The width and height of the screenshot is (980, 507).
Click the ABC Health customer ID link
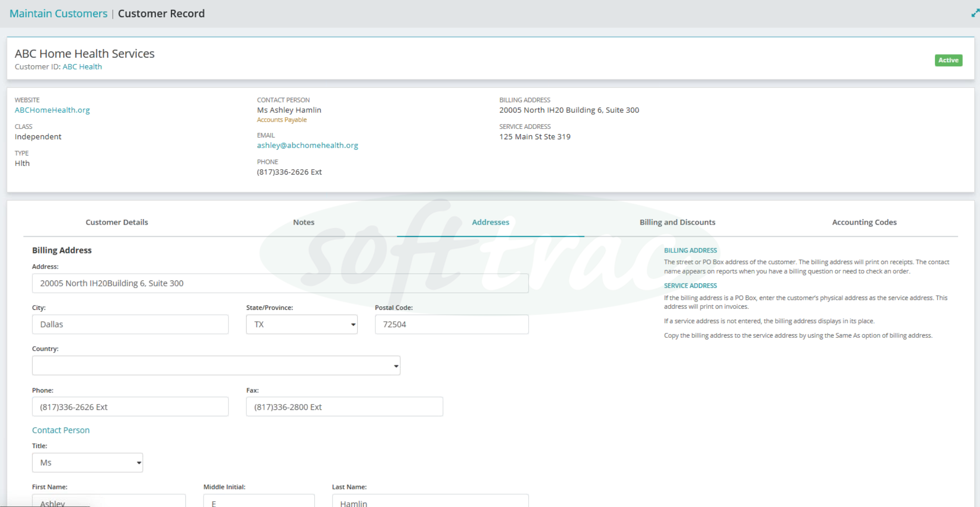82,67
